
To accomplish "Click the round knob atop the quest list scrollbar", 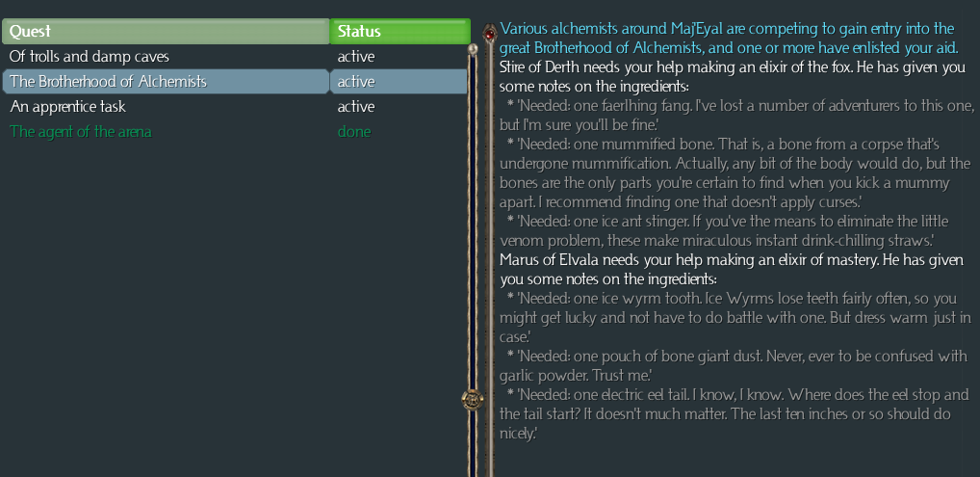I will [x=473, y=48].
